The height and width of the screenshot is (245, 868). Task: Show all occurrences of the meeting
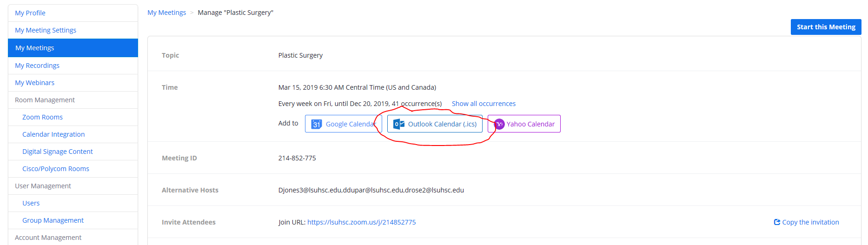[484, 104]
